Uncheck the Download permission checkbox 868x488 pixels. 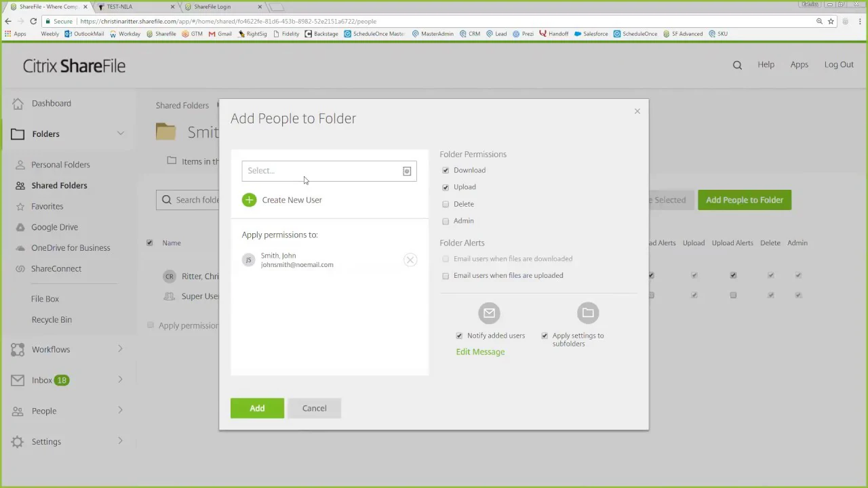[446, 170]
